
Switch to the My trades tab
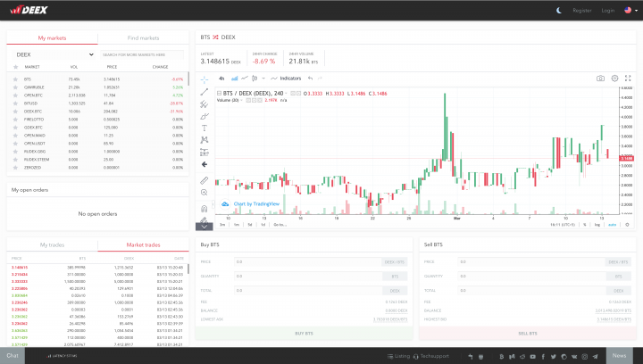click(52, 244)
